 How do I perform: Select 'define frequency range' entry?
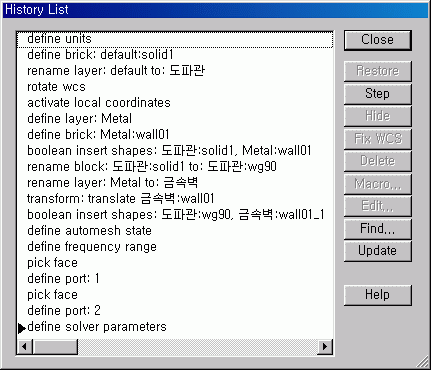pyautogui.click(x=175, y=247)
